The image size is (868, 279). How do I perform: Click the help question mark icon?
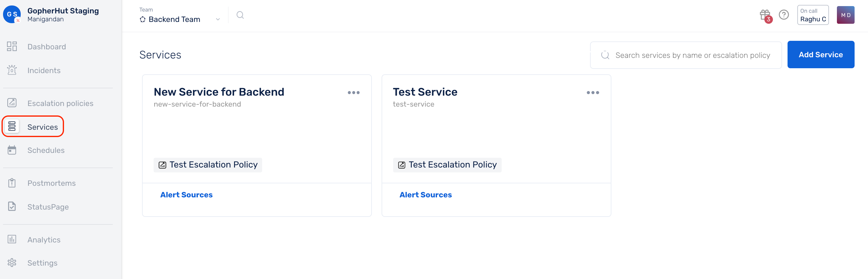784,15
